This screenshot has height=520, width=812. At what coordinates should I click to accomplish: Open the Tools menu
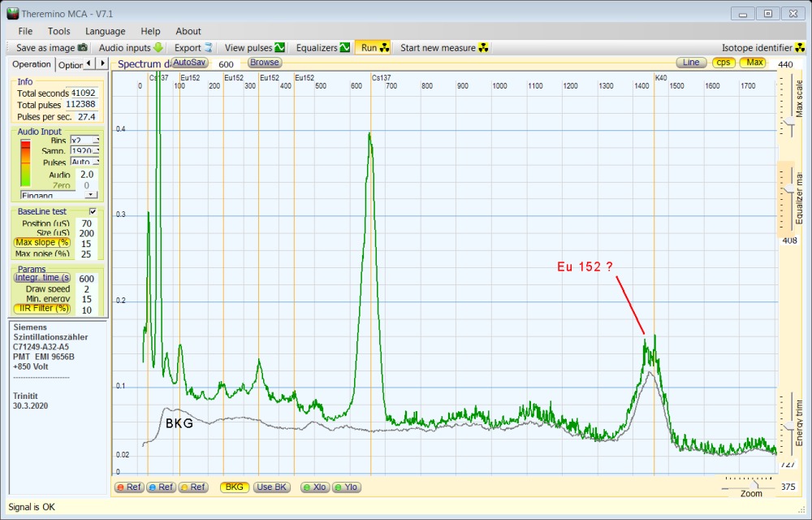[x=58, y=31]
